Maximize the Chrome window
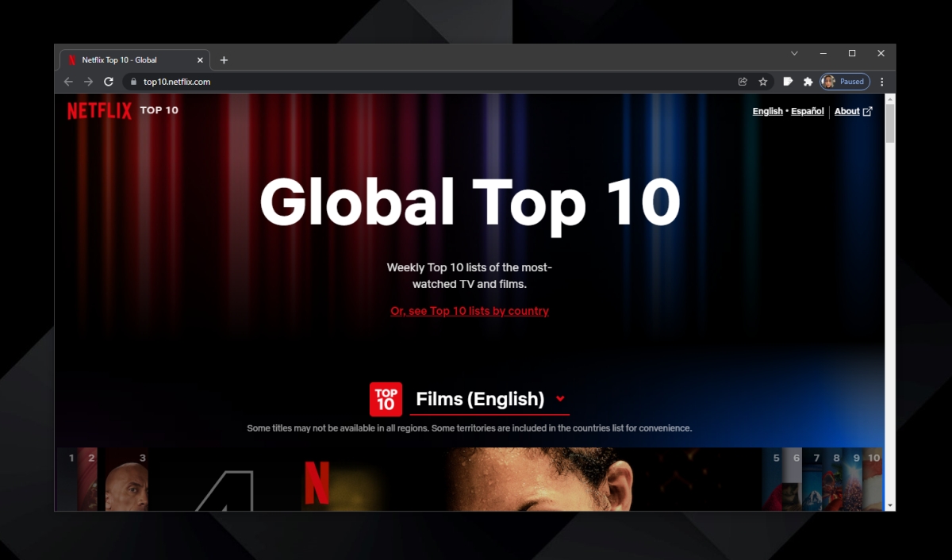Viewport: 952px width, 560px height. pos(852,53)
